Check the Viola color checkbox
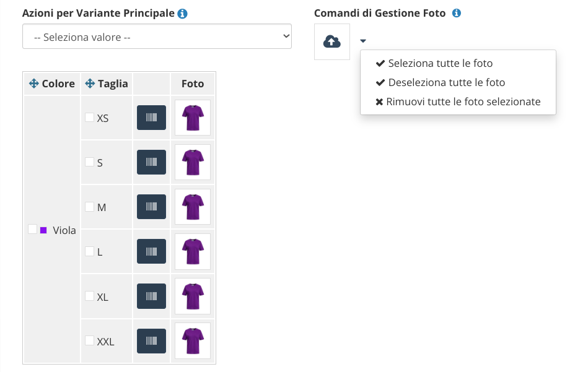The height and width of the screenshot is (372, 588). (33, 229)
